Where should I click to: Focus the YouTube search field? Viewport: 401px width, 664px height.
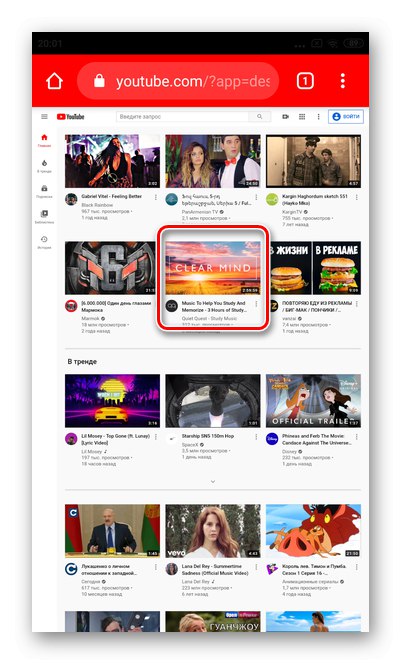pyautogui.click(x=182, y=116)
